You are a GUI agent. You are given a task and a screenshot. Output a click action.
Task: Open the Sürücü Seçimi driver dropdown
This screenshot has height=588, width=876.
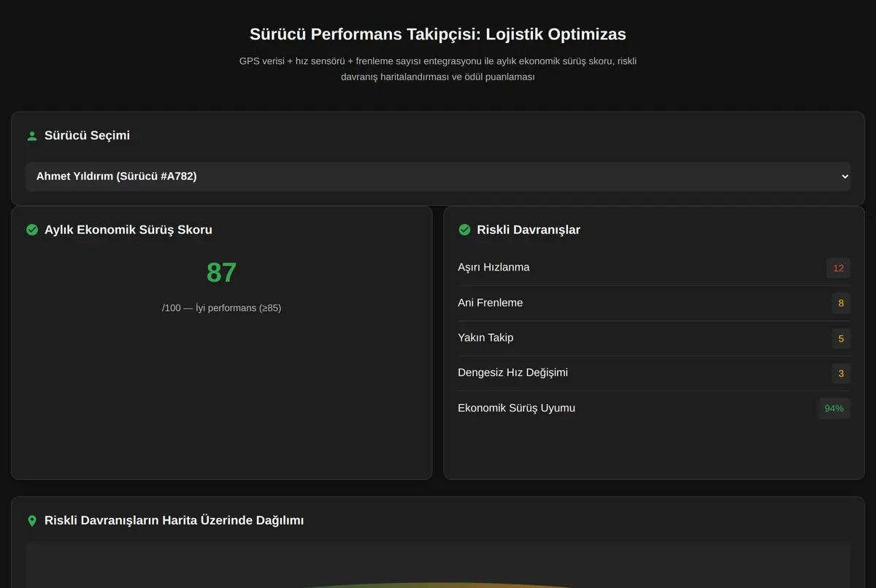coord(438,177)
